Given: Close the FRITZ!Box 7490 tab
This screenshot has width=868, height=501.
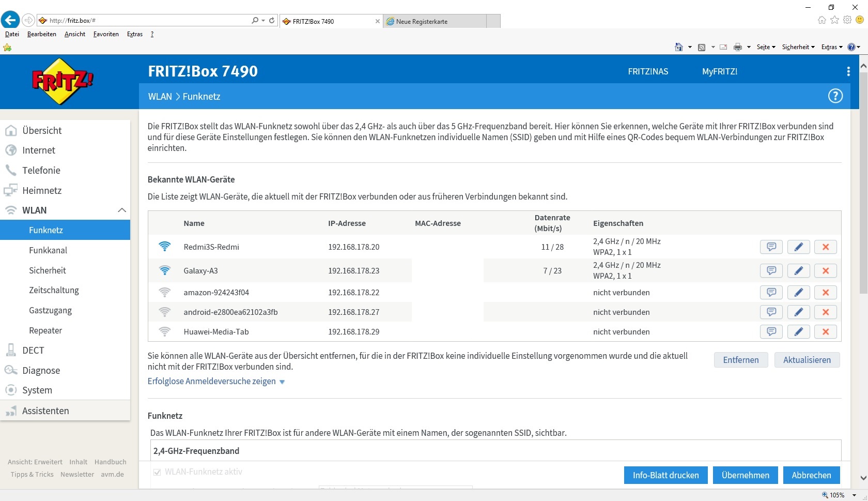Looking at the screenshot, I should pyautogui.click(x=378, y=21).
